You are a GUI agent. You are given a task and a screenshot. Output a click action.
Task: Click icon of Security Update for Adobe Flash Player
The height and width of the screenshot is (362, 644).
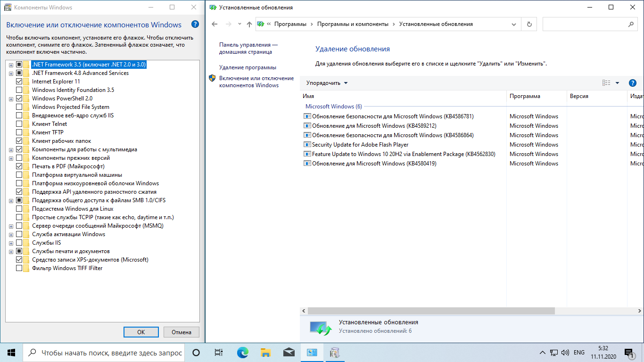point(307,145)
